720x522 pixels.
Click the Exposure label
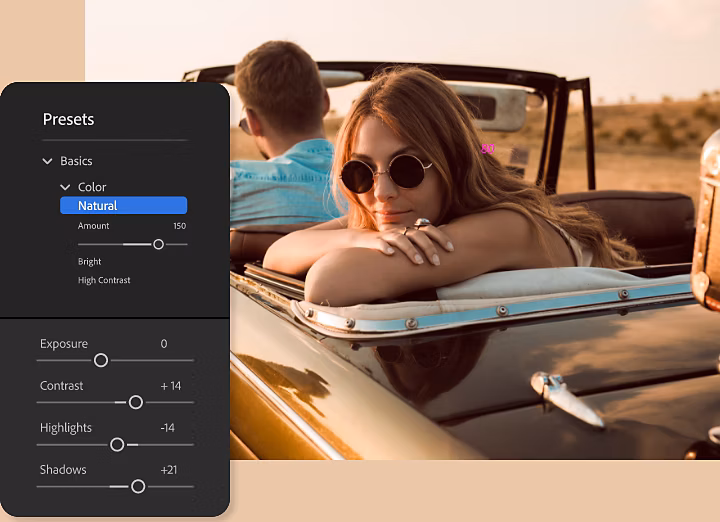(x=64, y=344)
